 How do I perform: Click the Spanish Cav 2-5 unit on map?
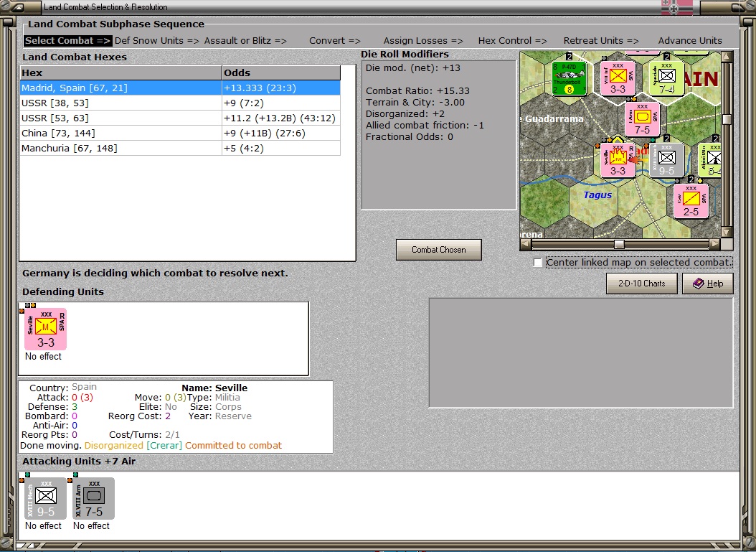click(x=691, y=201)
